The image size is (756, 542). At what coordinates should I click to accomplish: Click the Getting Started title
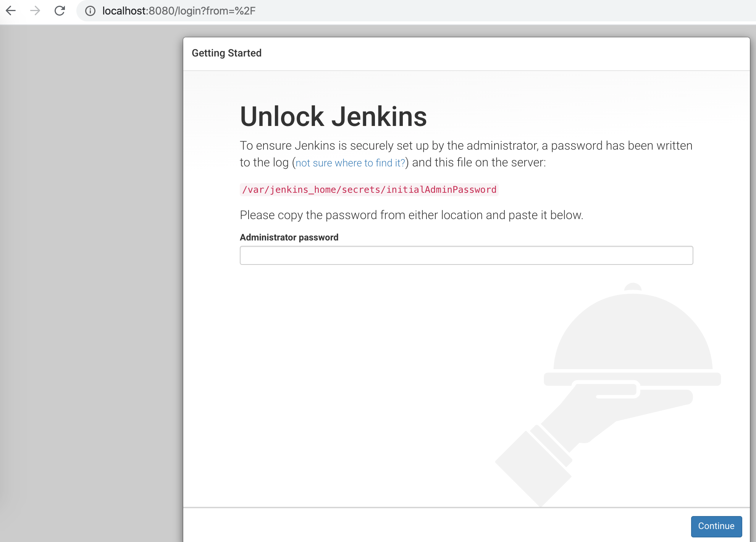[x=226, y=53]
